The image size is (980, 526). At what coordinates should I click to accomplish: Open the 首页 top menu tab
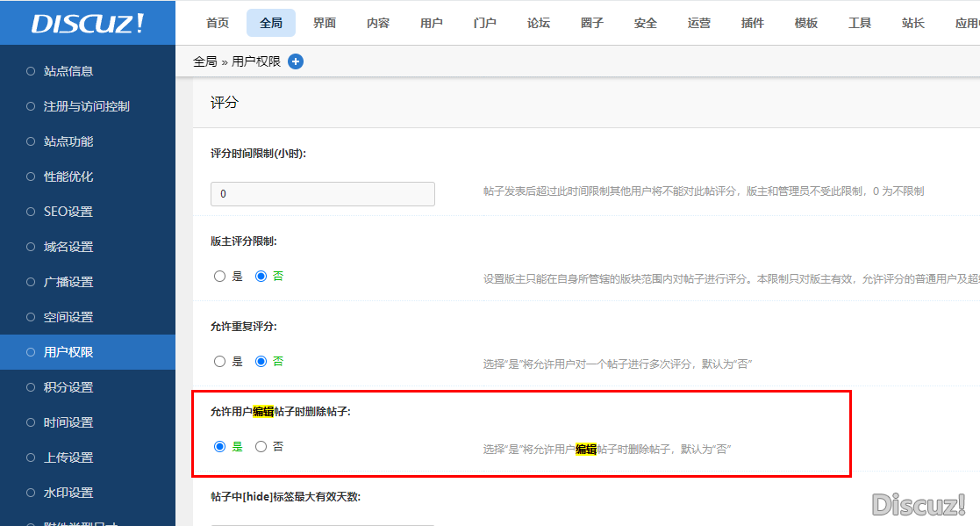[218, 23]
